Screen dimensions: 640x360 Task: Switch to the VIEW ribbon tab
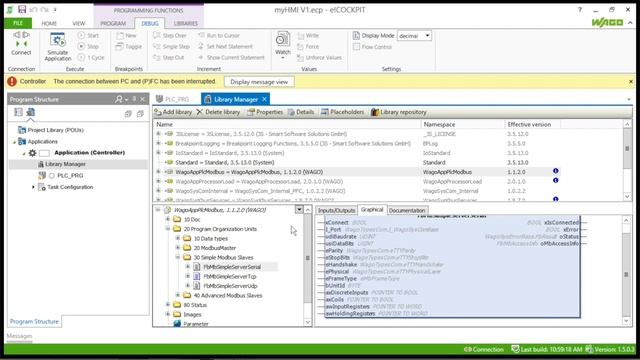[x=79, y=23]
